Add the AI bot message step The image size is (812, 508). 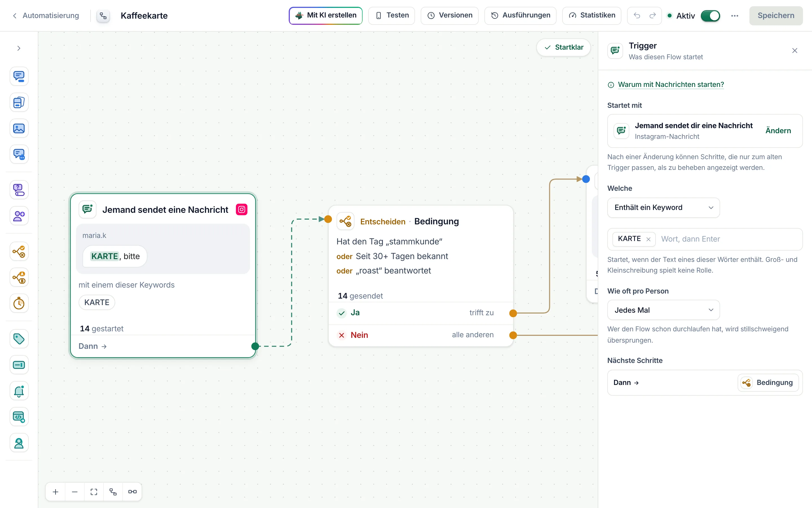[19, 154]
